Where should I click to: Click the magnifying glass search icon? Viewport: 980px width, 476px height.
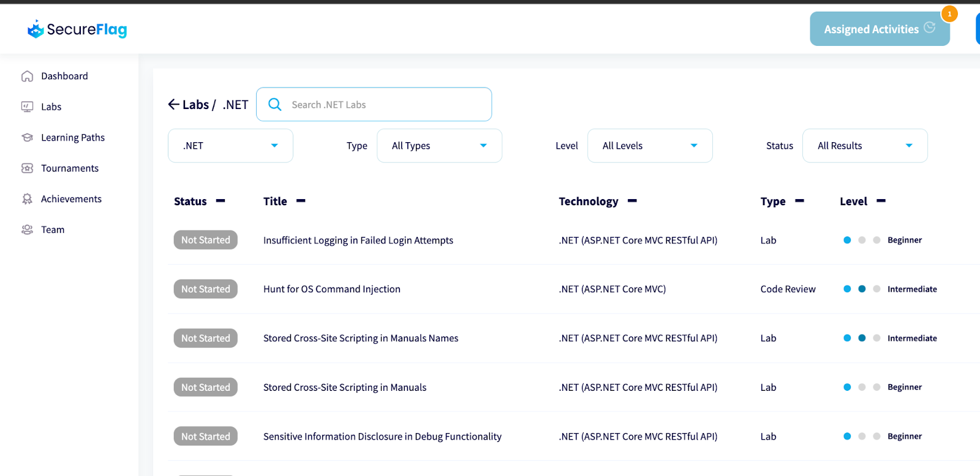(x=275, y=105)
